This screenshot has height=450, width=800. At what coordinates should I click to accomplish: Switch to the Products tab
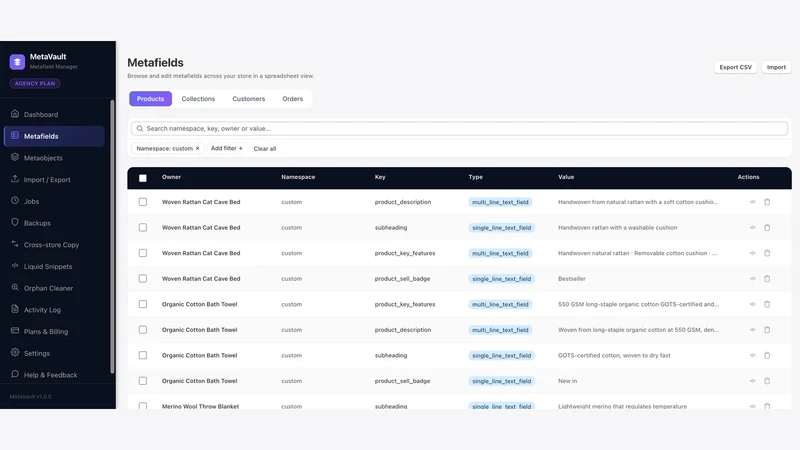click(151, 99)
